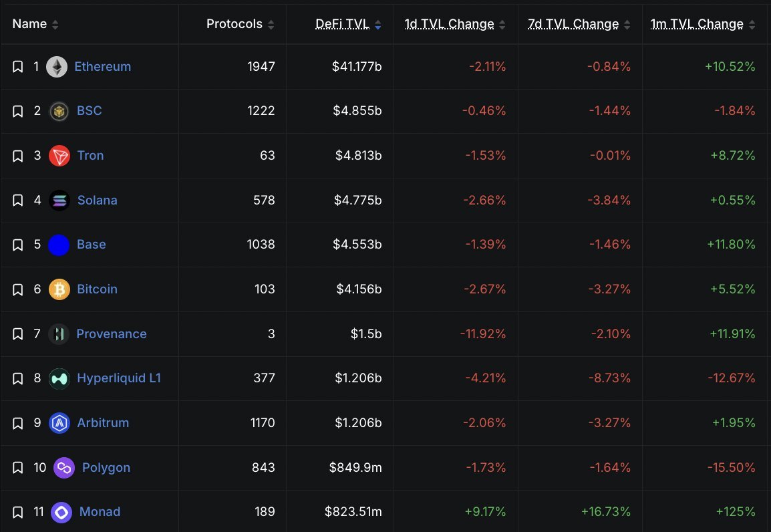Viewport: 771px width, 532px height.
Task: Bookmark the Ethereum row
Action: pos(17,67)
